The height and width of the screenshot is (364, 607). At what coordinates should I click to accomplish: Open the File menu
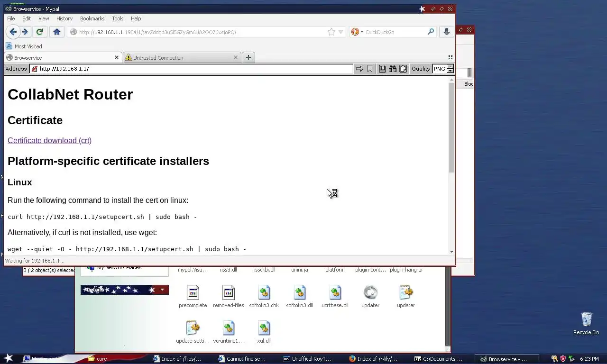(11, 18)
